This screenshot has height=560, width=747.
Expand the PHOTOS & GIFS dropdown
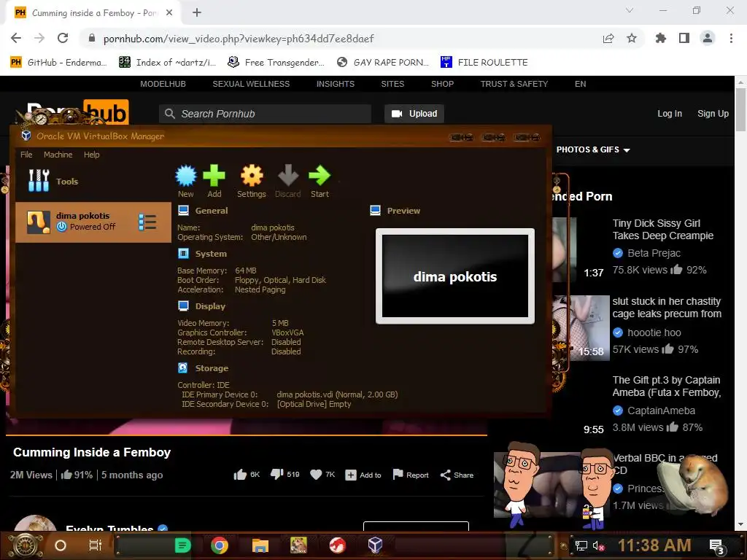pyautogui.click(x=593, y=149)
